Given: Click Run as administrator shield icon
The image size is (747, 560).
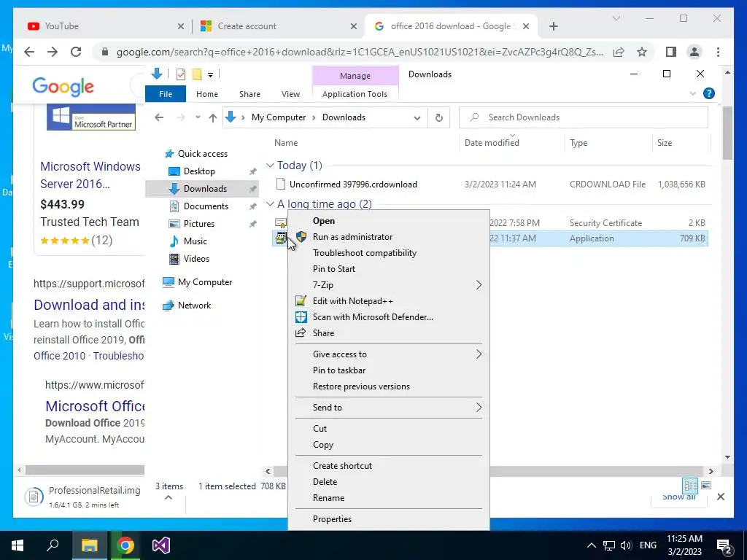Looking at the screenshot, I should click(x=301, y=237).
